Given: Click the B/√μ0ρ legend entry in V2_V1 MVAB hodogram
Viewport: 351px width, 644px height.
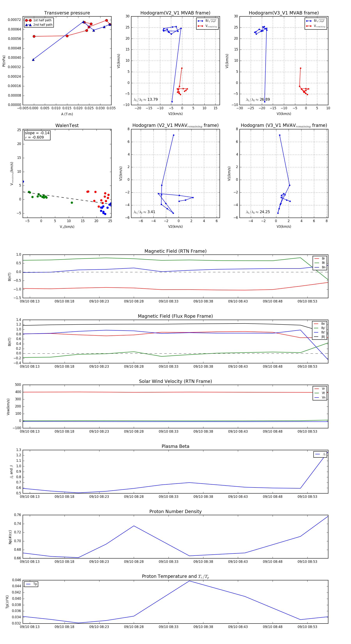Looking at the screenshot, I should (207, 21).
